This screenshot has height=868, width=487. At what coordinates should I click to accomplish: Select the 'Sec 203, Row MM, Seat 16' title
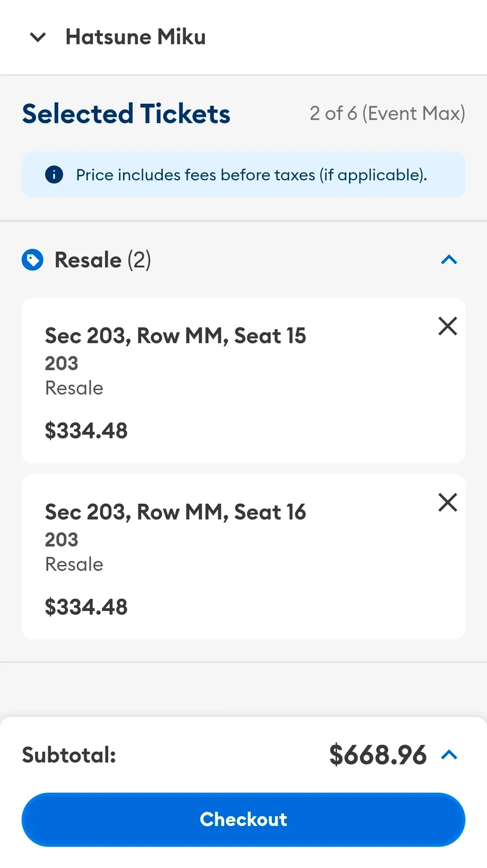point(175,512)
